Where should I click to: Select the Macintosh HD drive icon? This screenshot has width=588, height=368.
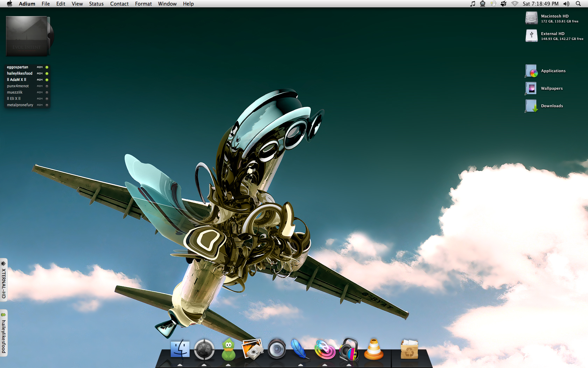point(531,18)
